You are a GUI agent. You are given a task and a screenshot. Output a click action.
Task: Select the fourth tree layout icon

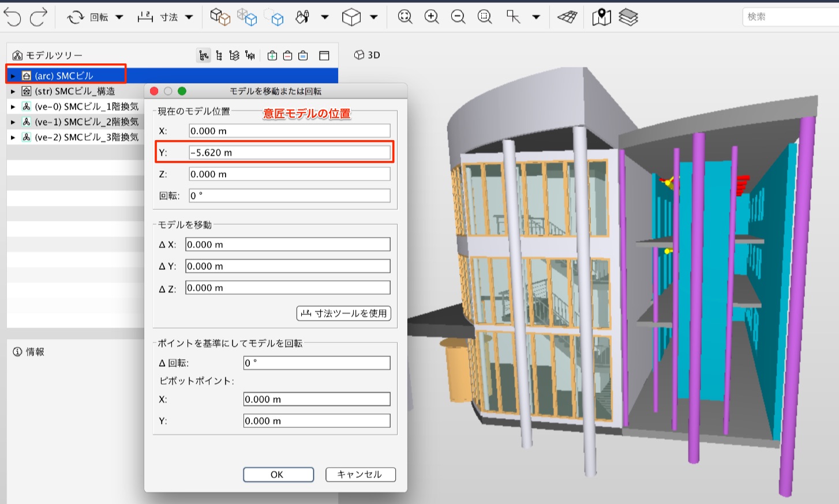click(250, 55)
